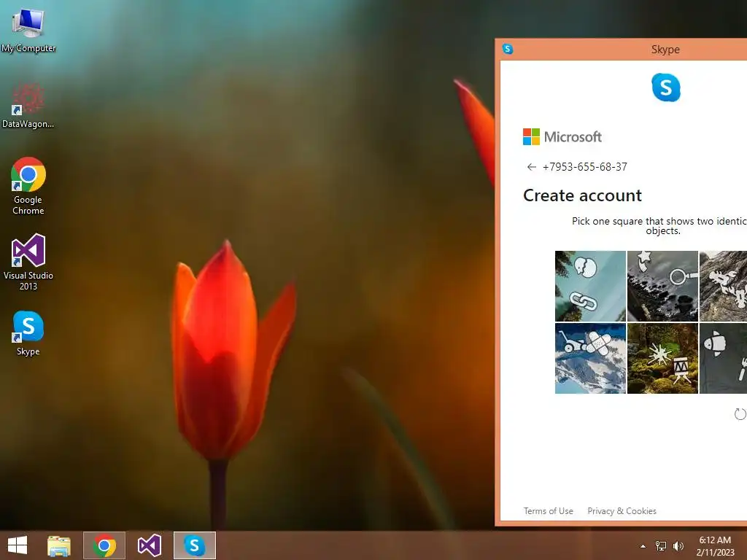Show hidden tray icons arrow

pyautogui.click(x=643, y=546)
